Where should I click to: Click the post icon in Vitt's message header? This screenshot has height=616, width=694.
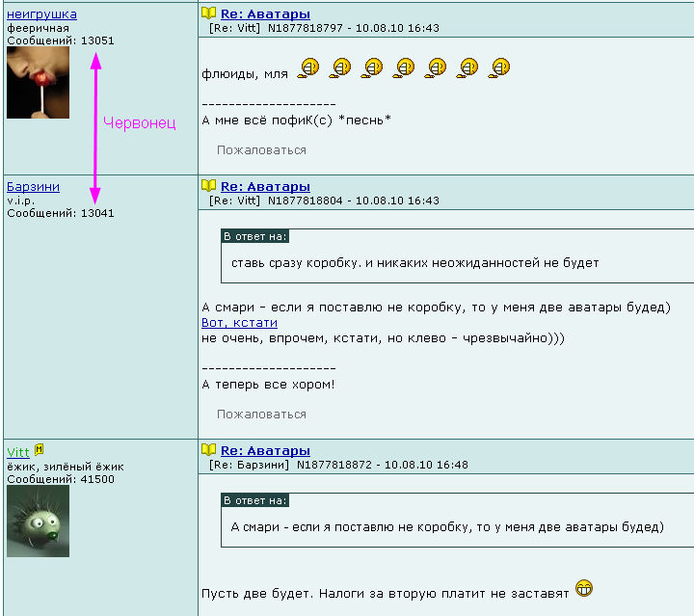click(208, 449)
